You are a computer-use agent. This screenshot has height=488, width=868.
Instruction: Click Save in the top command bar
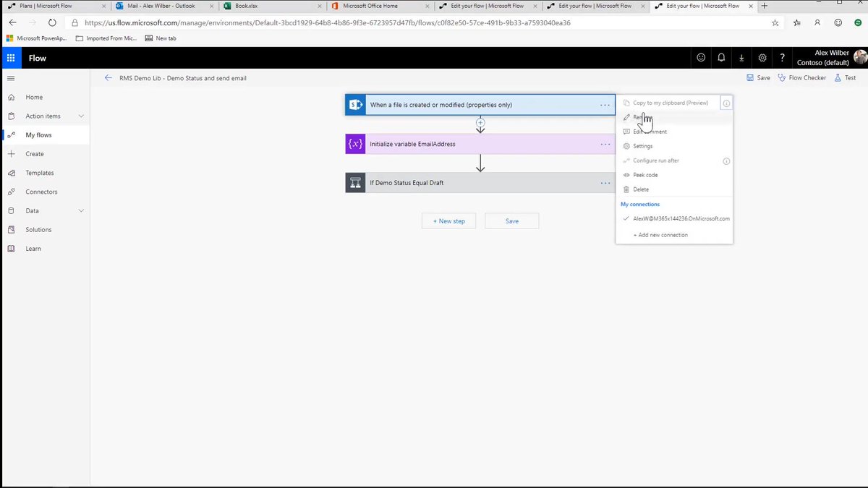click(x=759, y=78)
